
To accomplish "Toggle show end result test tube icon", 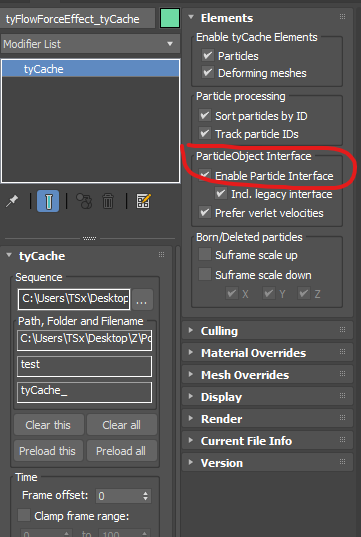I will pyautogui.click(x=48, y=201).
